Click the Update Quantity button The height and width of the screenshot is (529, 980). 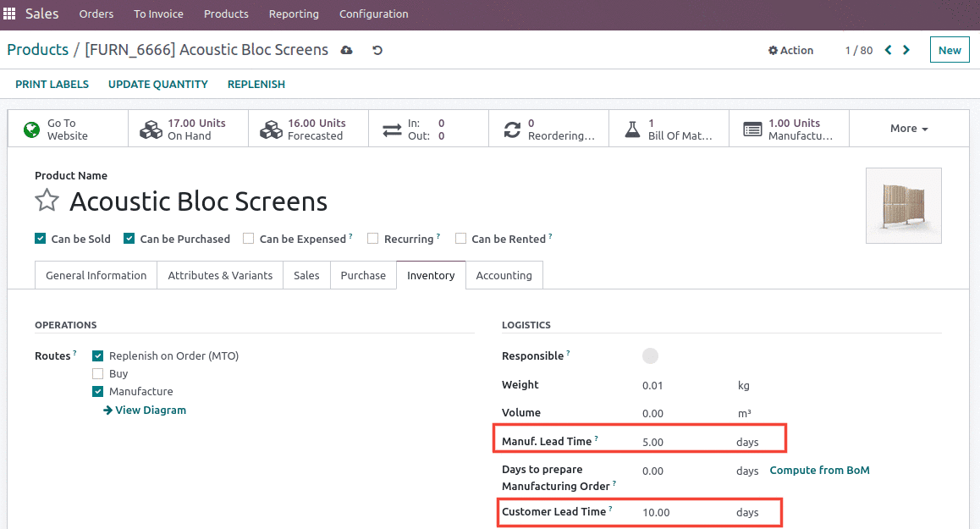158,84
